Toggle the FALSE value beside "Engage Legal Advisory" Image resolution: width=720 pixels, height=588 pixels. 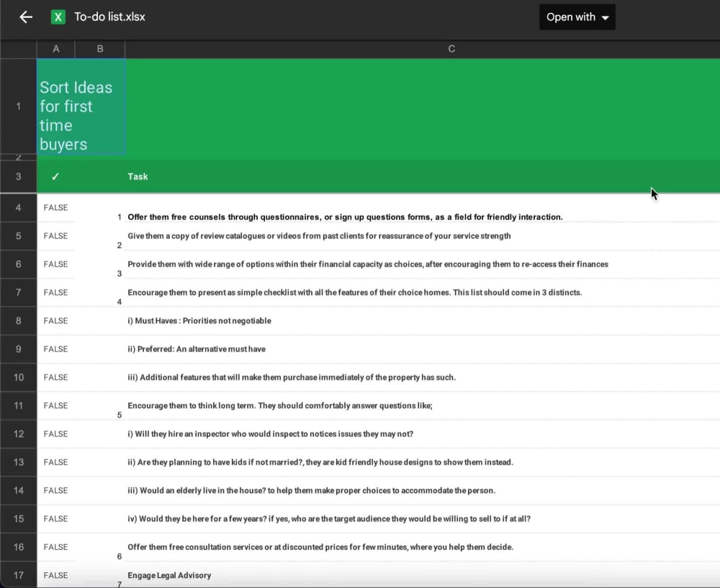55,575
